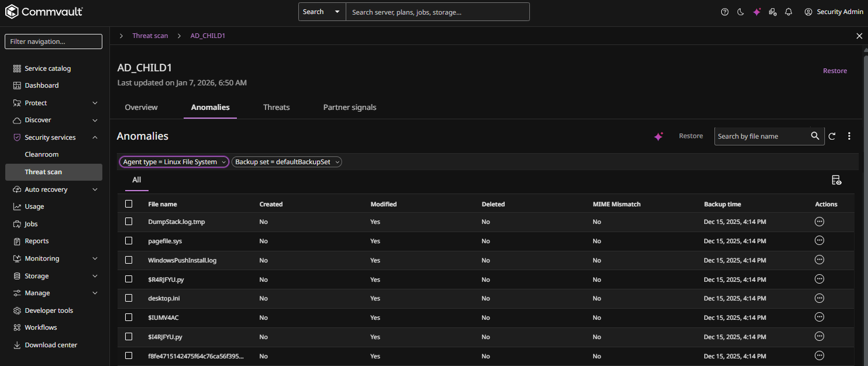Expand the Storage menu

95,276
